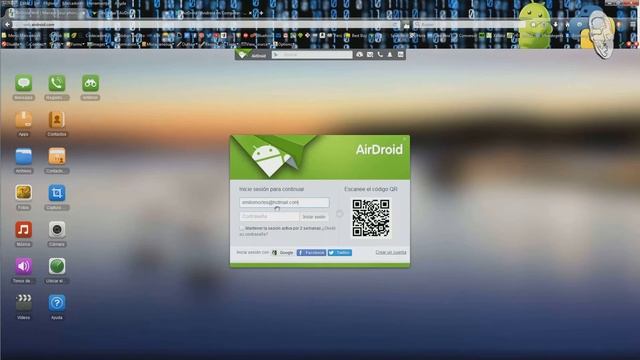The height and width of the screenshot is (360, 640).
Task: Open the Captura screenshot crop icon
Action: click(57, 193)
